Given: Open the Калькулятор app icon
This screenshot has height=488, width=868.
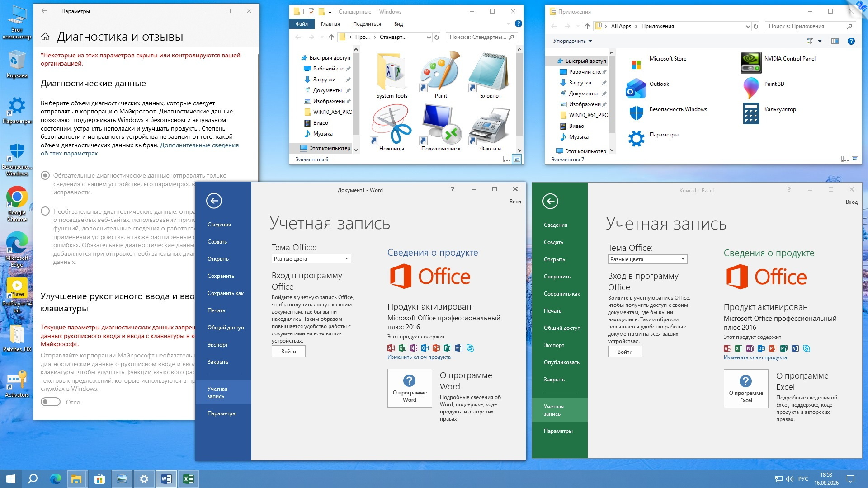Looking at the screenshot, I should [x=751, y=113].
